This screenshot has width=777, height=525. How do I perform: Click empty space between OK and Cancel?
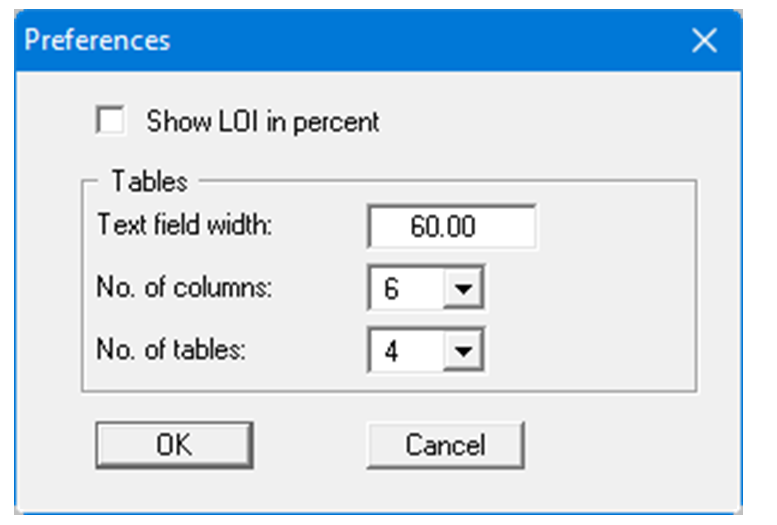(310, 444)
